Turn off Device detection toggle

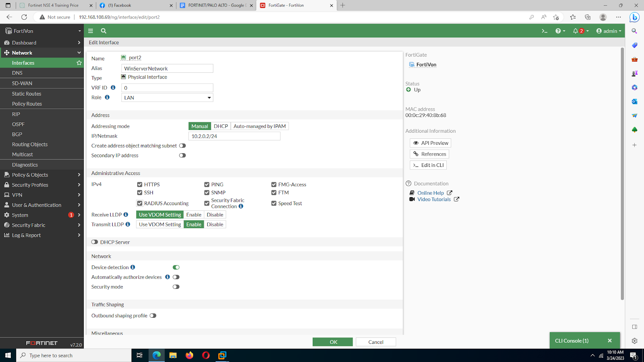click(x=176, y=267)
